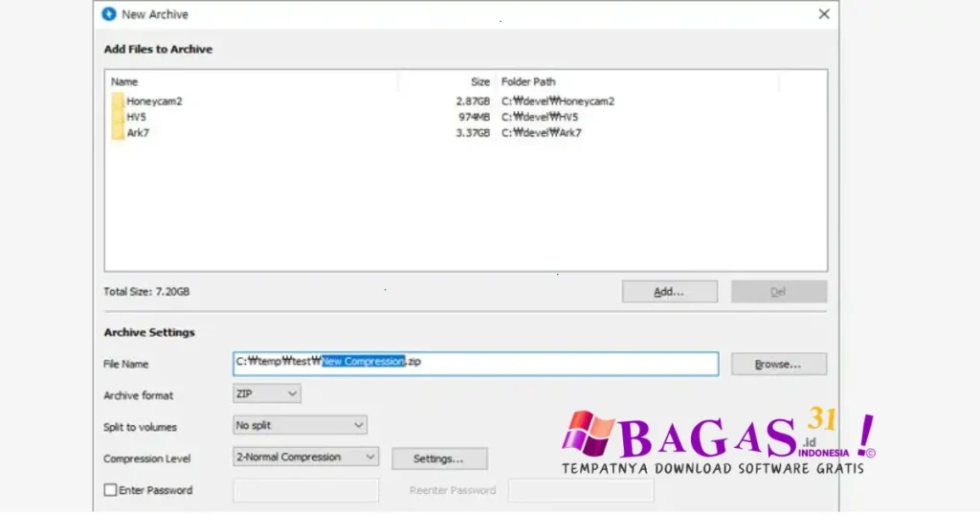
Task: Expand the Split to volumes dropdown
Action: coord(300,425)
